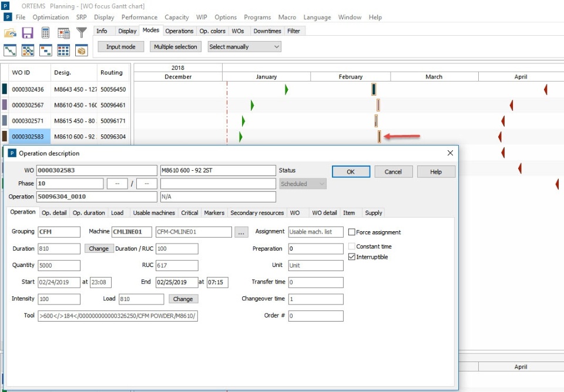Click the red due-date marker in row 0000302583

(499, 137)
